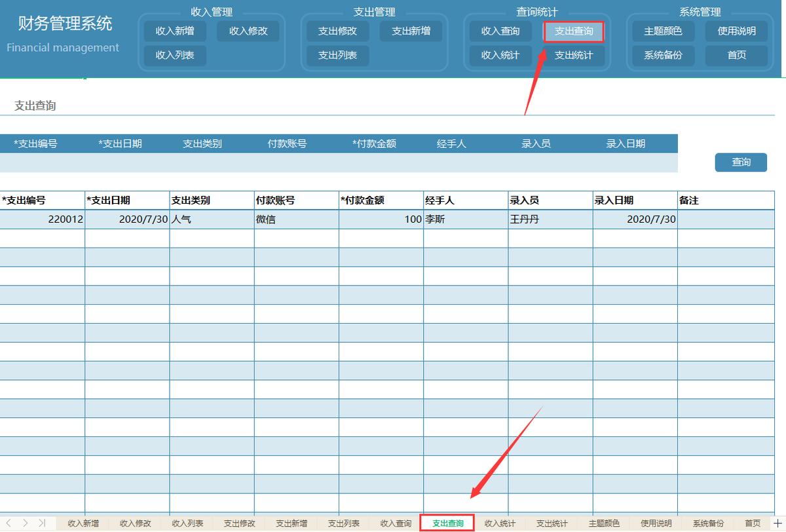This screenshot has height=532, width=786.
Task: Return to 首页 home page
Action: 736,55
